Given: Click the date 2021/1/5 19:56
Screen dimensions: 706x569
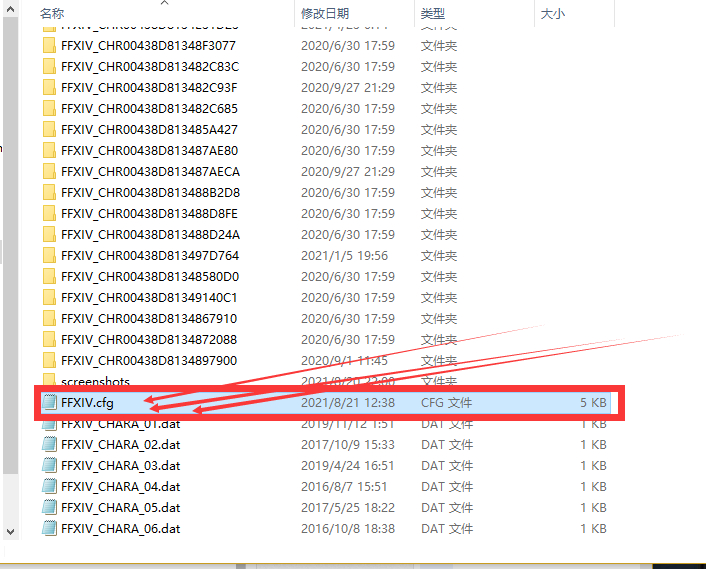Looking at the screenshot, I should coord(344,256).
